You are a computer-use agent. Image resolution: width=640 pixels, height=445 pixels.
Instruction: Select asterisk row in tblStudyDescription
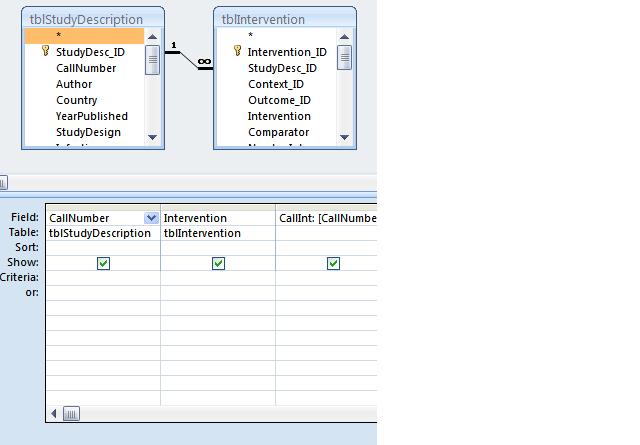(x=84, y=36)
